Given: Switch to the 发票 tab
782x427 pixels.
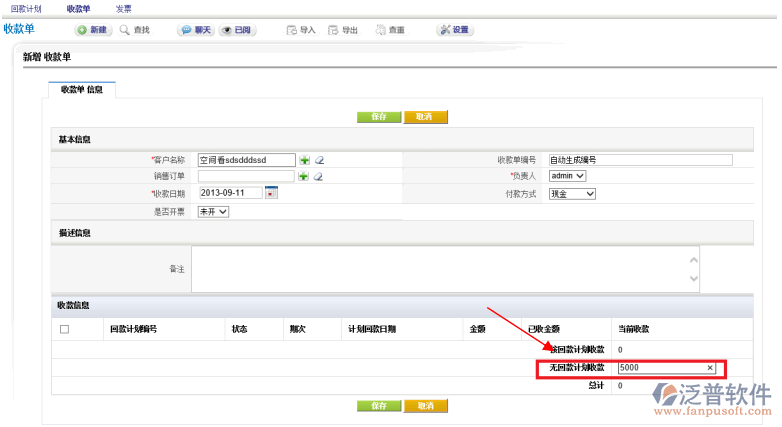Looking at the screenshot, I should point(123,8).
